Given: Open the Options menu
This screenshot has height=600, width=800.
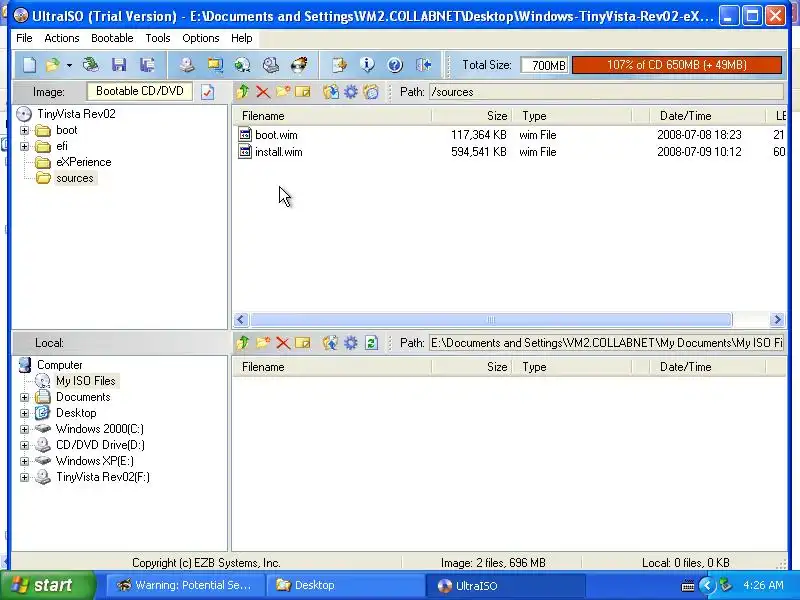Looking at the screenshot, I should [x=201, y=38].
